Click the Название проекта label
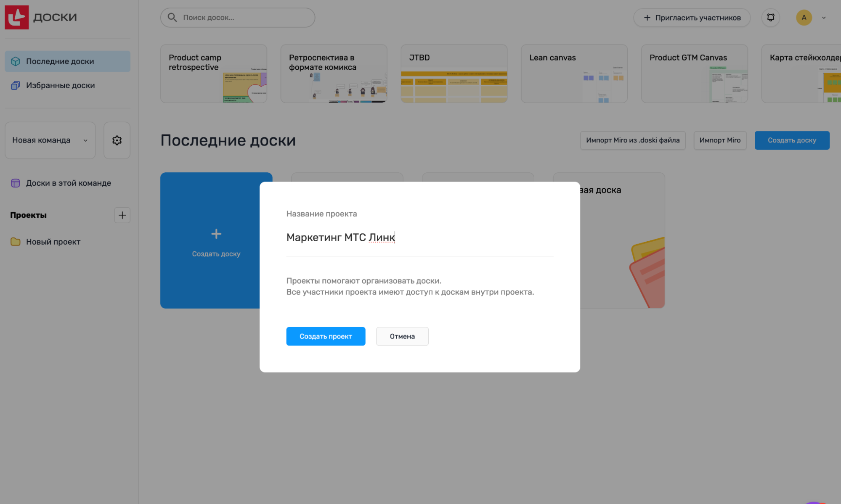The height and width of the screenshot is (504, 841). [x=321, y=214]
